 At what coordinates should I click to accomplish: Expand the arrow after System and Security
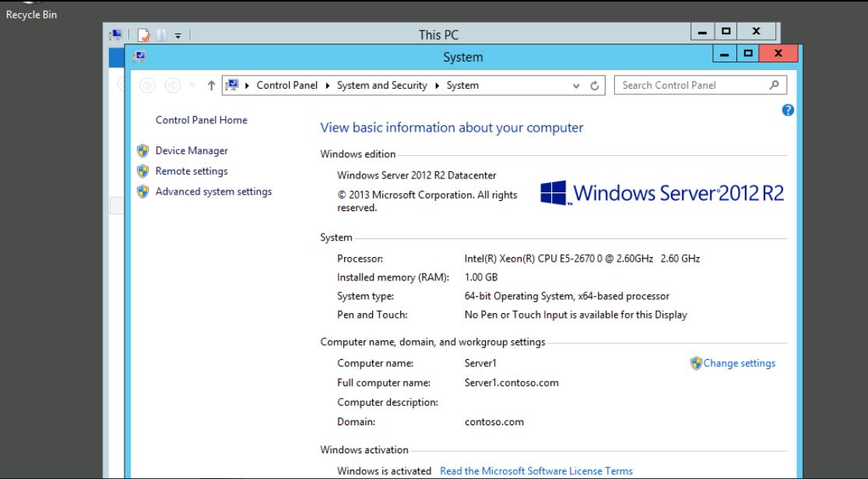coord(438,85)
